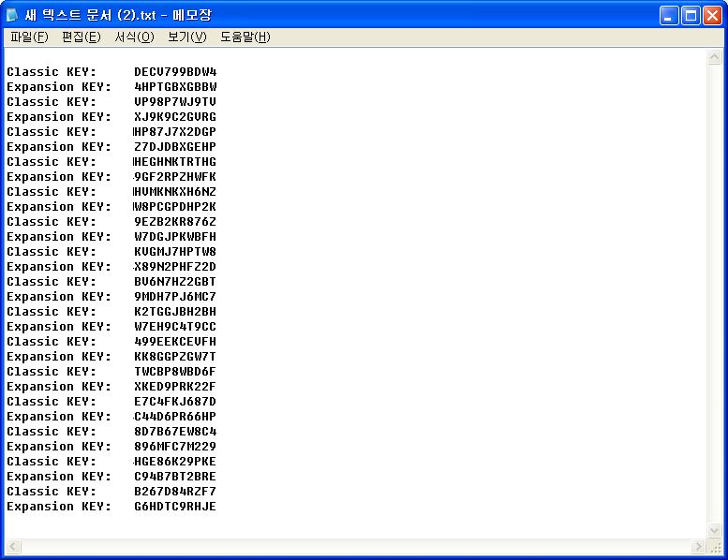The width and height of the screenshot is (728, 560).
Task: Click key text KVGMJ7HPTW8
Action: (x=175, y=252)
